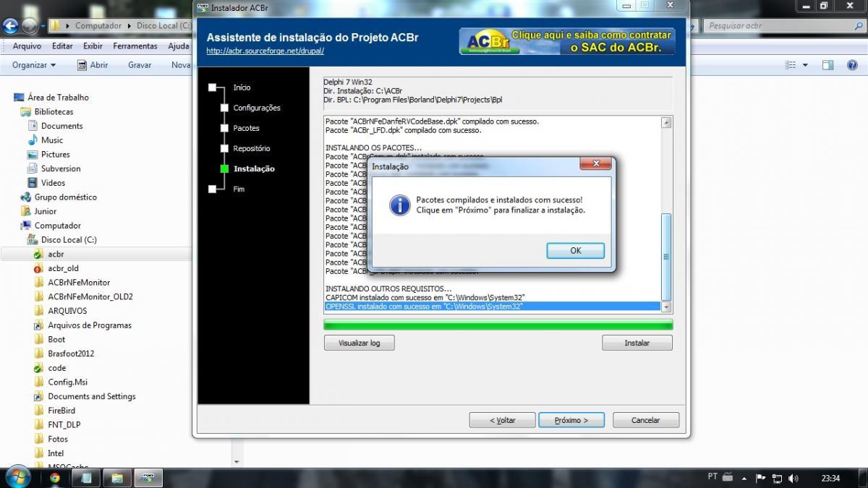Image resolution: width=868 pixels, height=488 pixels.
Task: Click the volume speaker tray icon
Action: [793, 478]
